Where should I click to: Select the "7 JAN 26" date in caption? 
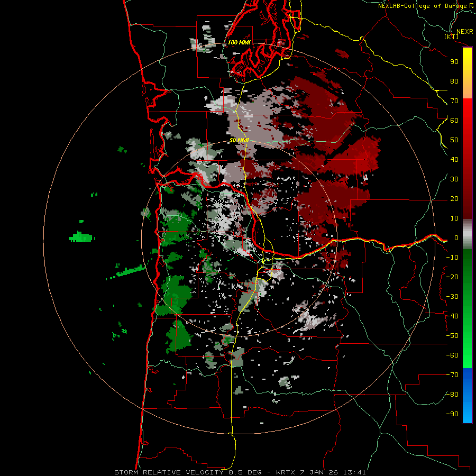tap(318, 472)
